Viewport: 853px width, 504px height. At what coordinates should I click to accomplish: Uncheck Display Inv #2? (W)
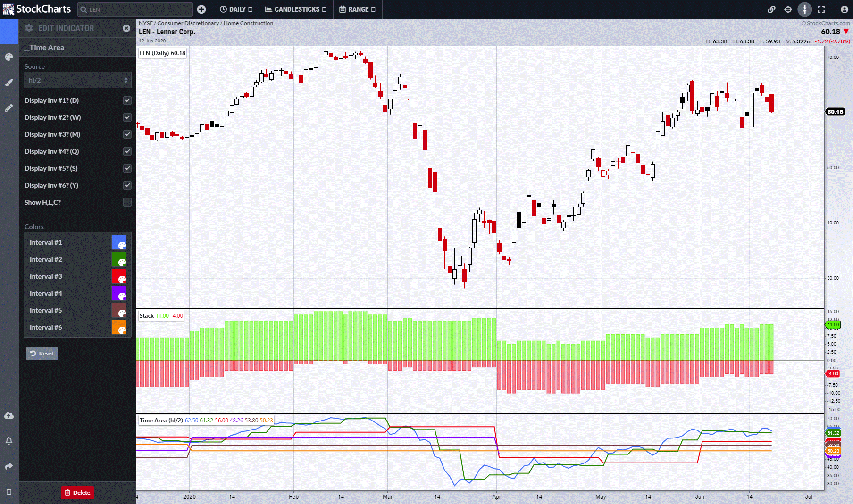tap(127, 117)
